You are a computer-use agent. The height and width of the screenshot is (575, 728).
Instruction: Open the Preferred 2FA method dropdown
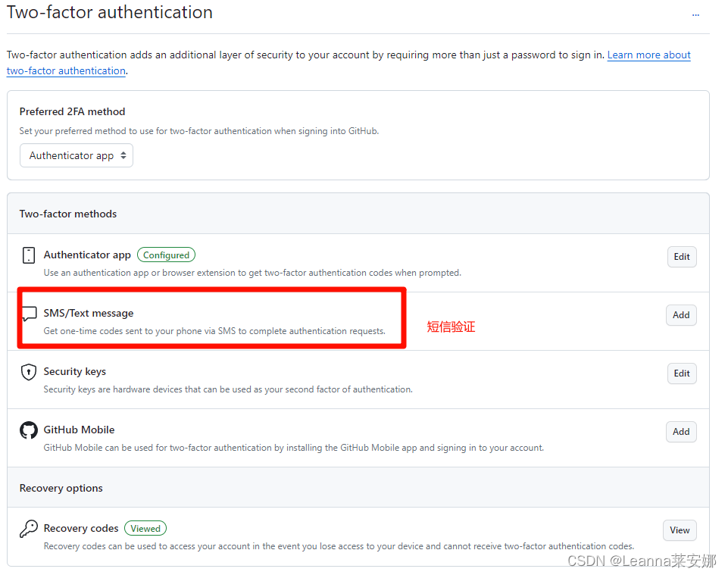[x=77, y=155]
